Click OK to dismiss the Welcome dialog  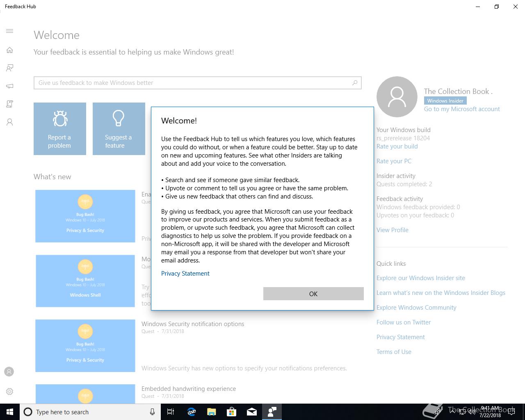(x=313, y=294)
